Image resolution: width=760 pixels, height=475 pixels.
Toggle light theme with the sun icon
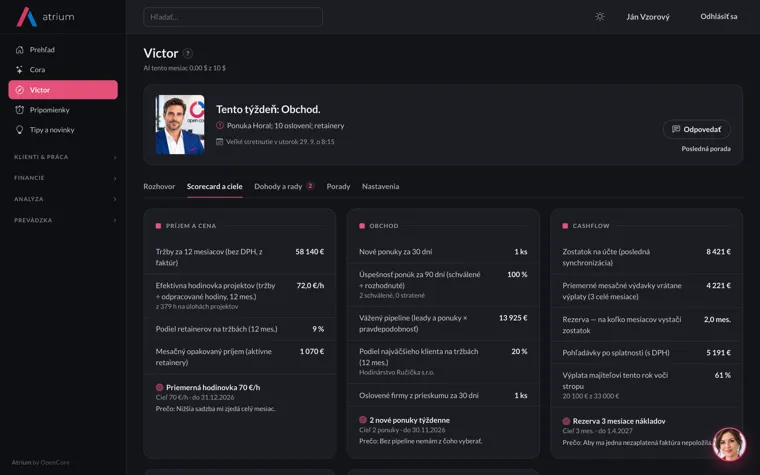[x=600, y=17]
